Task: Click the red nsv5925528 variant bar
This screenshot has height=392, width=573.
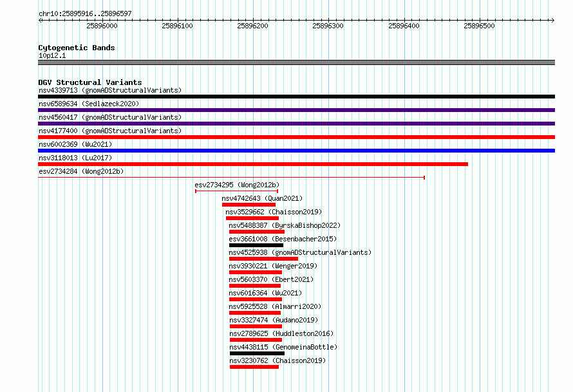Action: tap(255, 313)
